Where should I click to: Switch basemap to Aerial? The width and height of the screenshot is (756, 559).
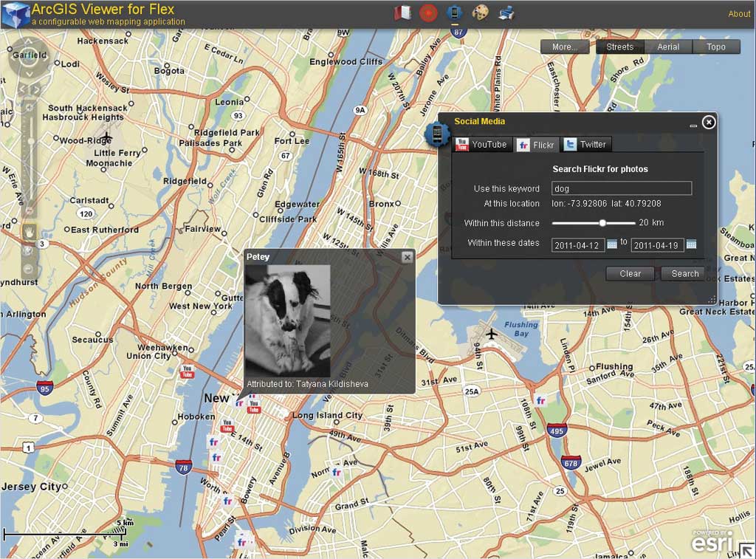(x=668, y=47)
